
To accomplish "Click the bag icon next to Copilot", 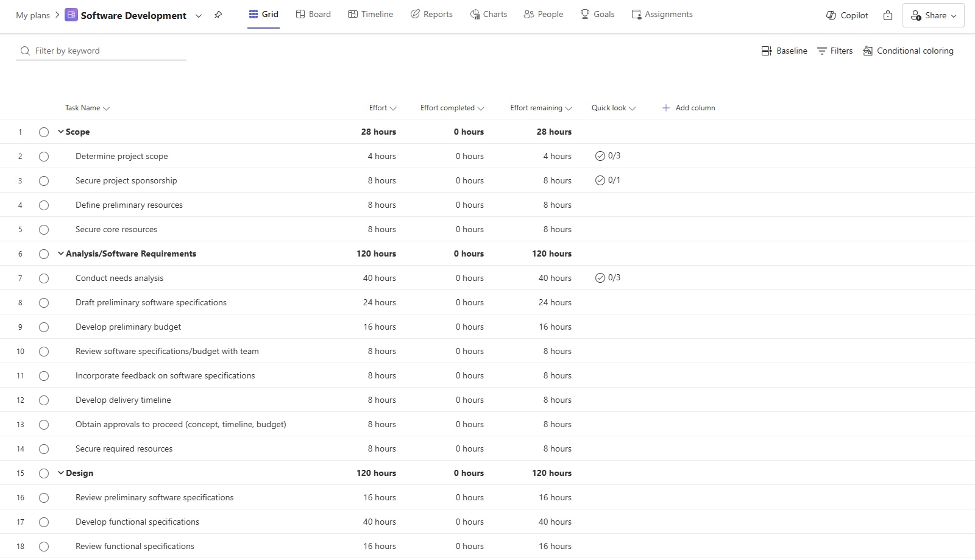I will [x=888, y=15].
